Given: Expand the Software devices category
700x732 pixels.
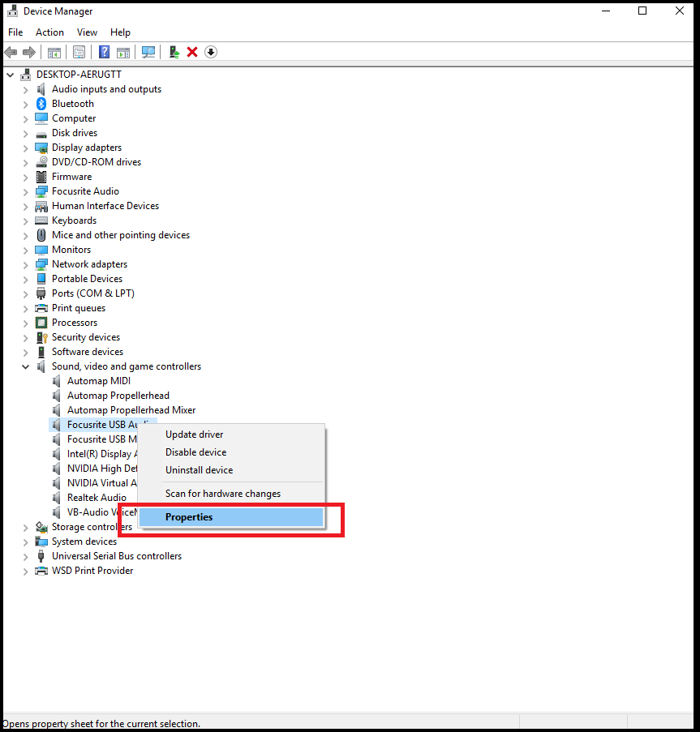Looking at the screenshot, I should (x=26, y=353).
